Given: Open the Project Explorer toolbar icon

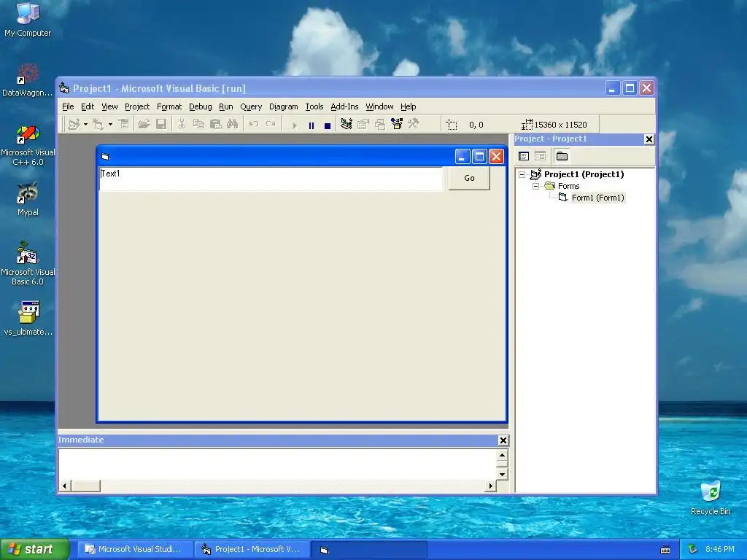Looking at the screenshot, I should pyautogui.click(x=347, y=125).
